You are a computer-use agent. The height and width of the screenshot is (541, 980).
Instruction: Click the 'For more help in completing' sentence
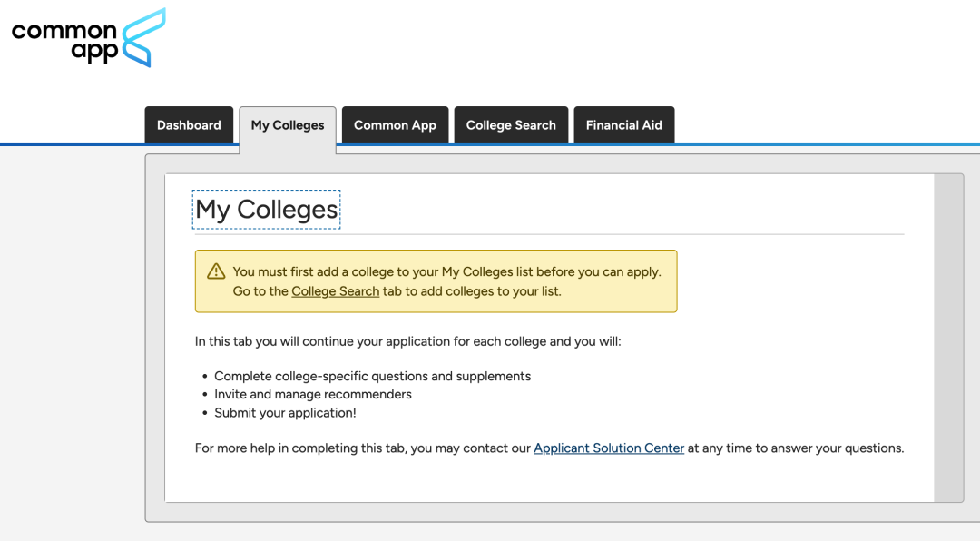[549, 448]
